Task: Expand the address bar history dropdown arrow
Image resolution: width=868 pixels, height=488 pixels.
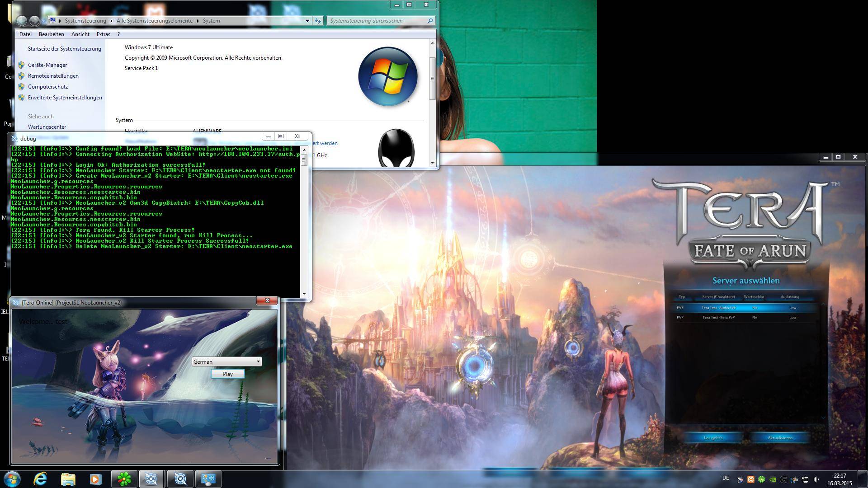Action: coord(307,21)
